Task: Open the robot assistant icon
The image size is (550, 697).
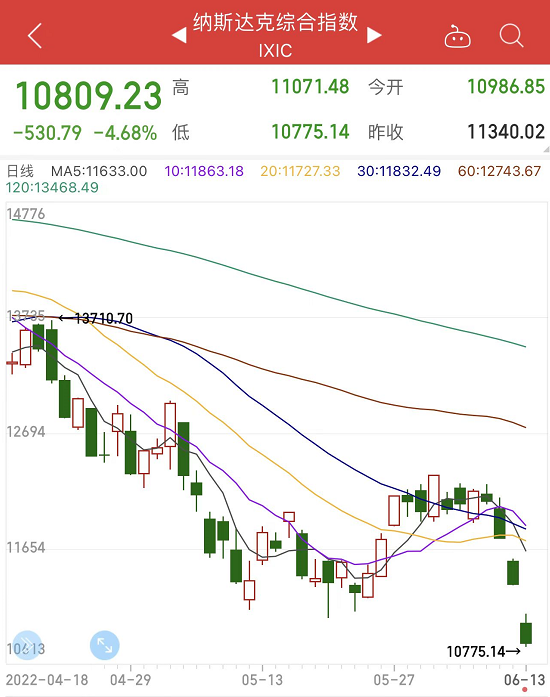Action: tap(458, 36)
